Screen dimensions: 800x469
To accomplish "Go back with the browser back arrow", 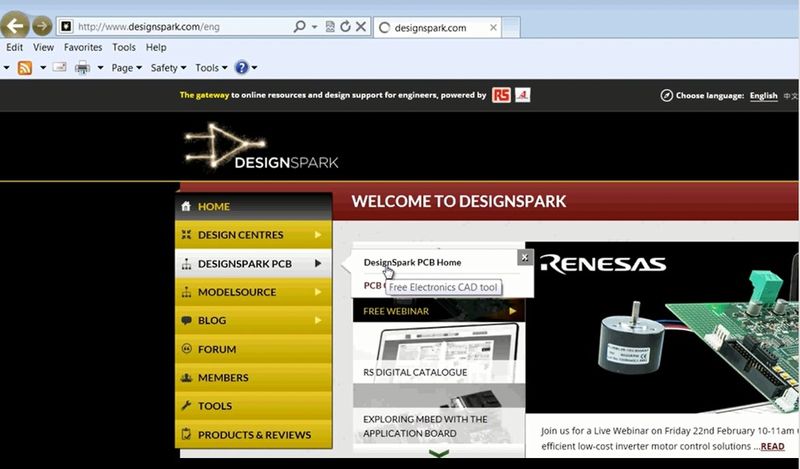I will (x=14, y=24).
